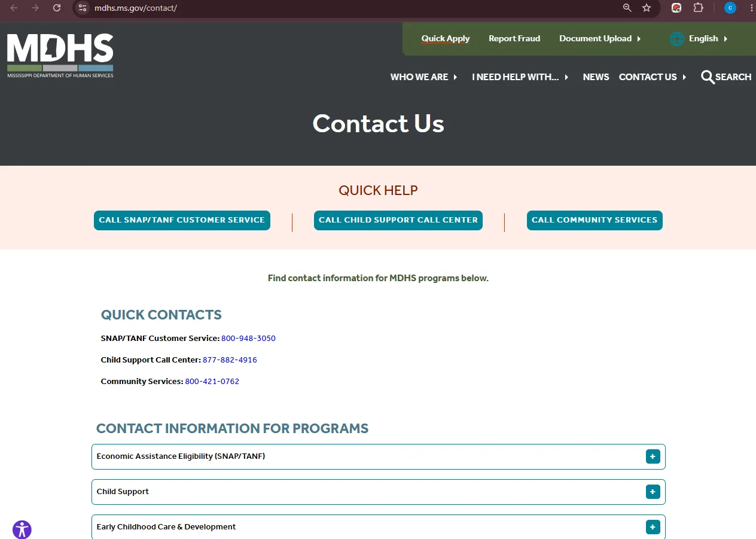Screen dimensions: 756x539
Task: Open the browser zoom magnifier icon
Action: pyautogui.click(x=627, y=8)
